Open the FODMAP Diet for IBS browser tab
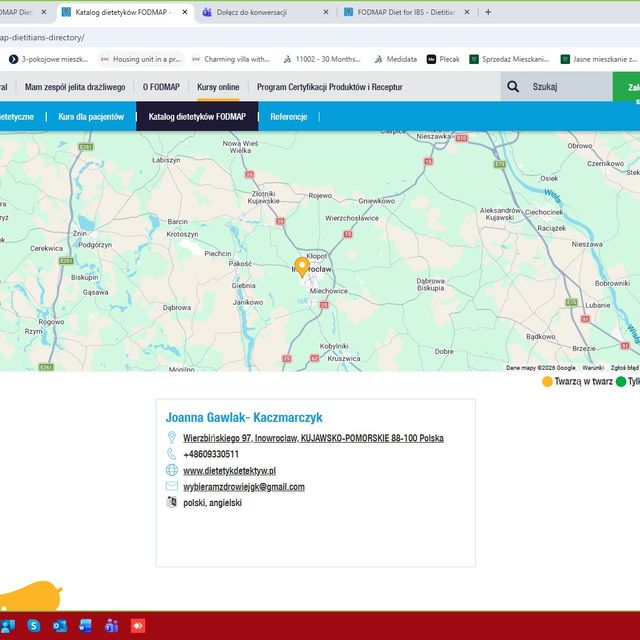The height and width of the screenshot is (640, 640). 406,12
